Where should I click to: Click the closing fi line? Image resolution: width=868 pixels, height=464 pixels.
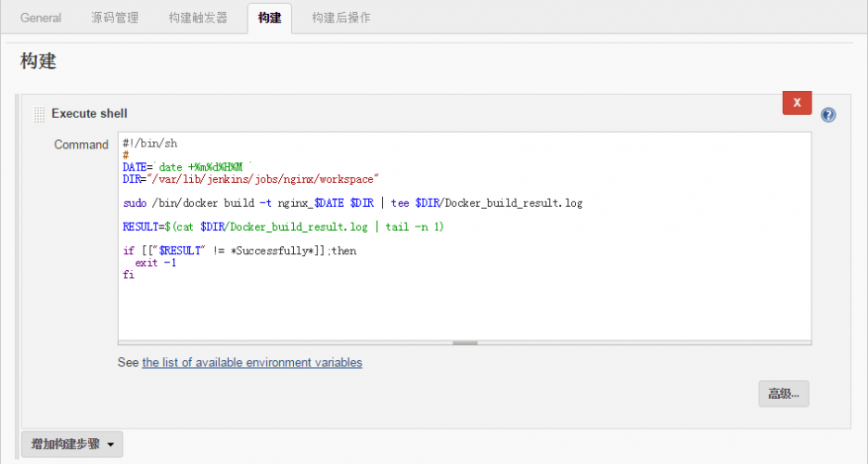click(x=128, y=274)
